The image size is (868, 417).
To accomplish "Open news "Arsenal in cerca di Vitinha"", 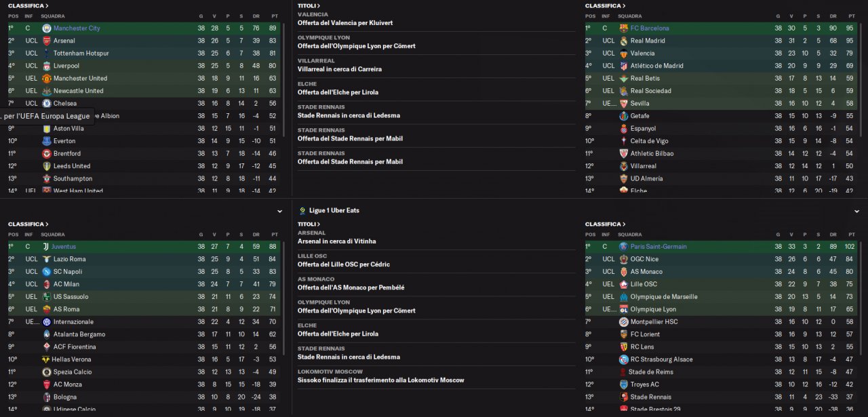I will click(336, 241).
